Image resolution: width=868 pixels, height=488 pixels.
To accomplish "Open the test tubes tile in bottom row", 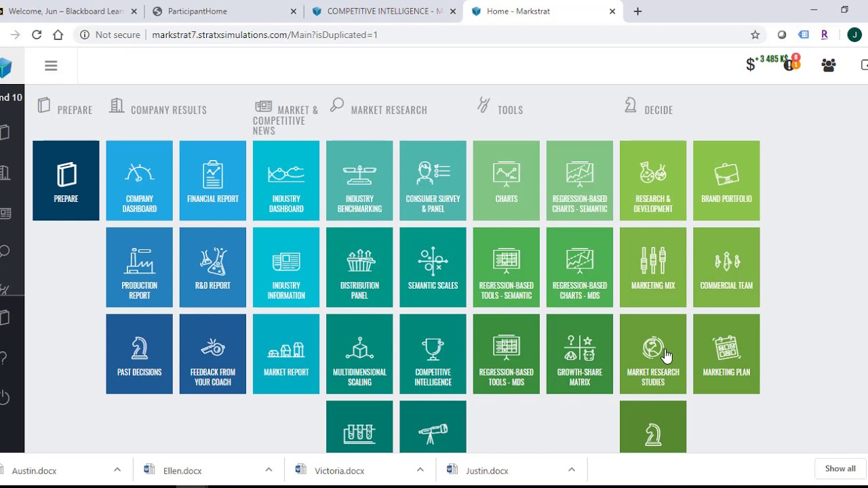I will pos(359,427).
